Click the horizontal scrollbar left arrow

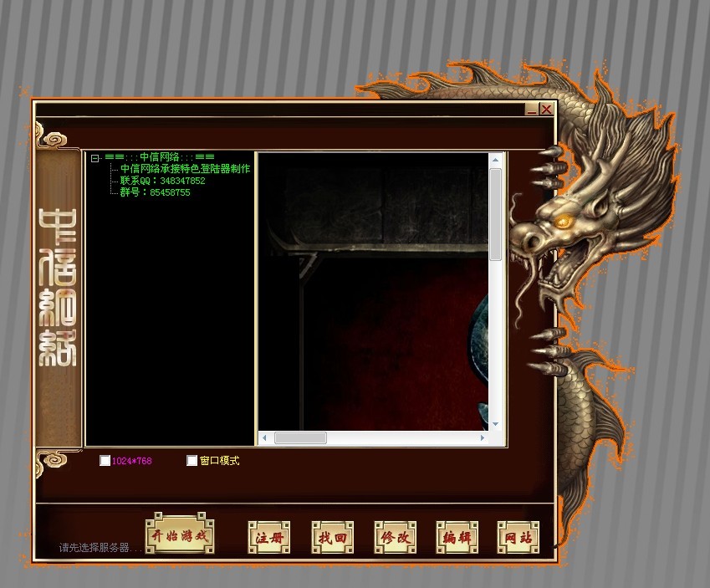pyautogui.click(x=265, y=437)
